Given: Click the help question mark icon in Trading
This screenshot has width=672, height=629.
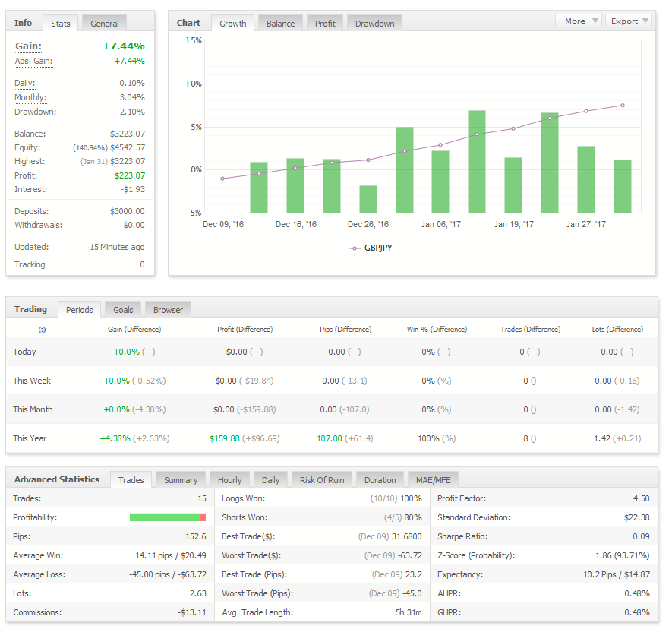Looking at the screenshot, I should click(42, 330).
